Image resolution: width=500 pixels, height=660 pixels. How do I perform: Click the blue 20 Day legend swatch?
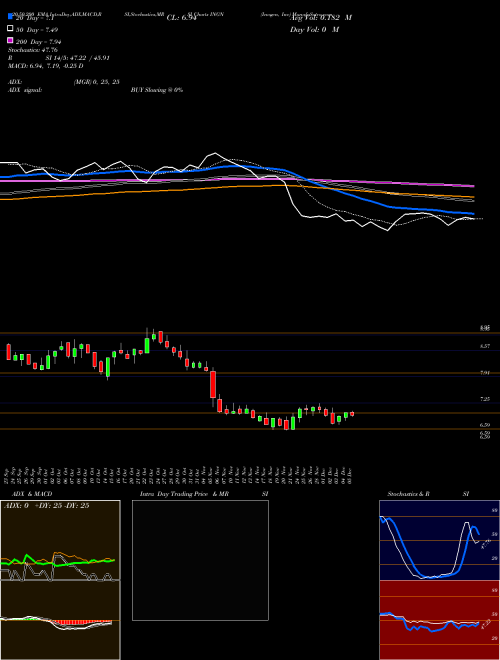click(x=11, y=16)
